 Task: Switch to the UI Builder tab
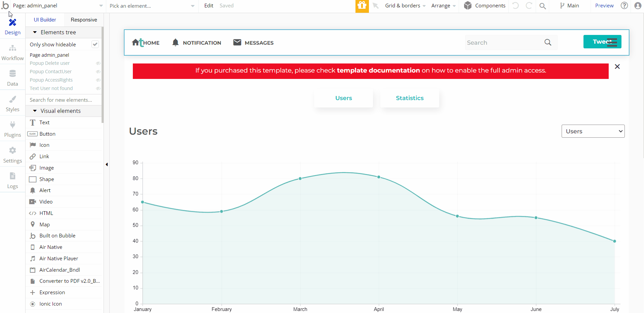45,20
